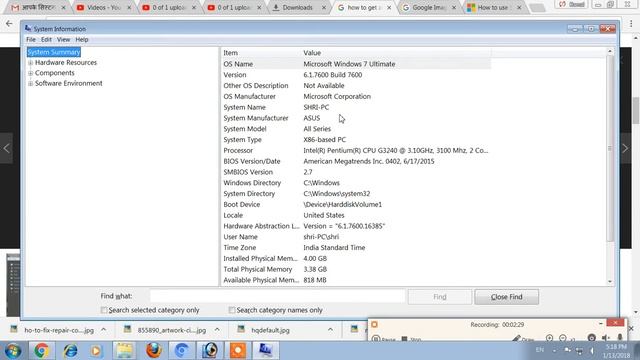640x360 pixels.
Task: Select the Hardware Resources tree label
Action: pos(66,62)
